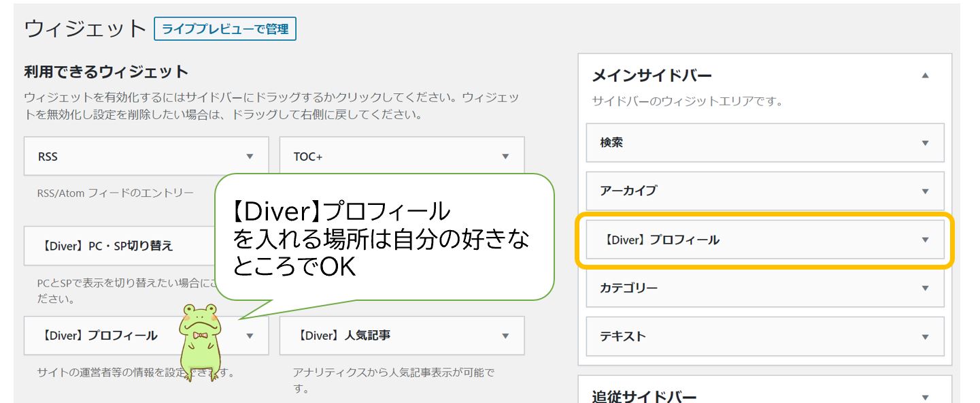Viewport: 980px width, 403px height.
Task: Expand the TOC+ widget arrow
Action: [x=505, y=157]
